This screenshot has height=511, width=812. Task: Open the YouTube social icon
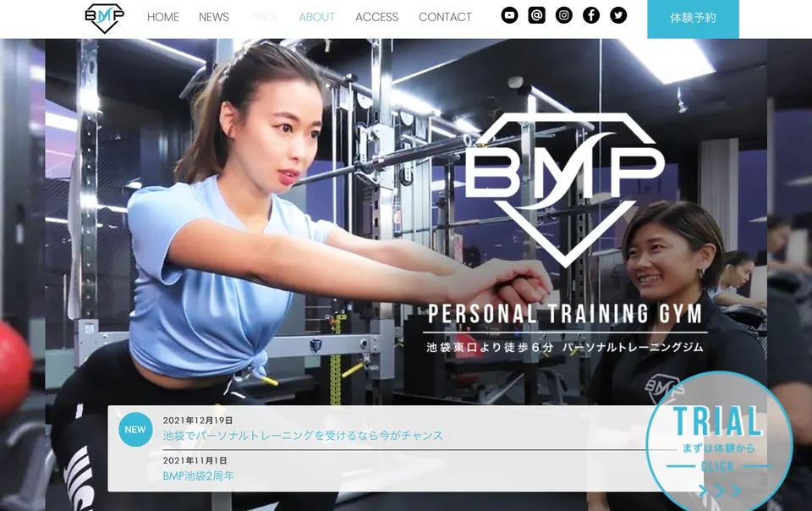509,15
